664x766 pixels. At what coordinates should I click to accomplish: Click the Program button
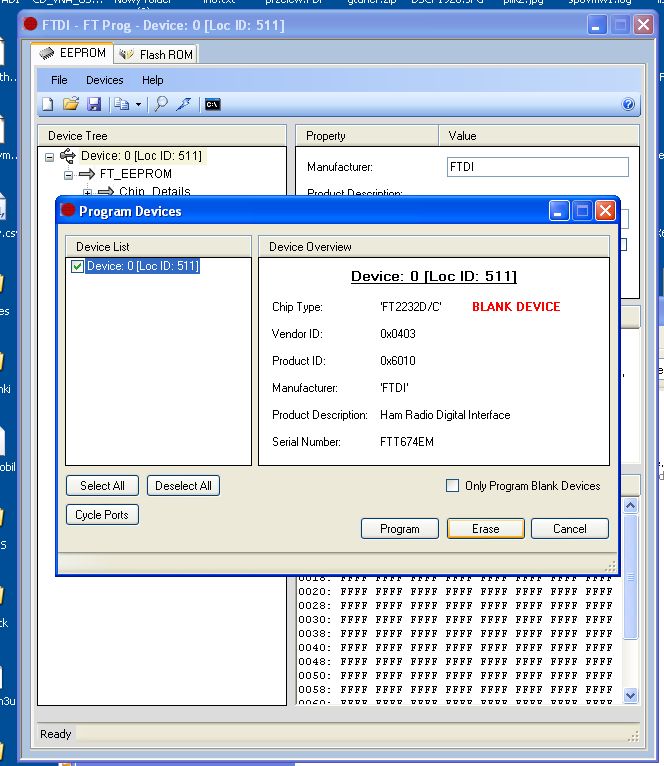click(400, 529)
